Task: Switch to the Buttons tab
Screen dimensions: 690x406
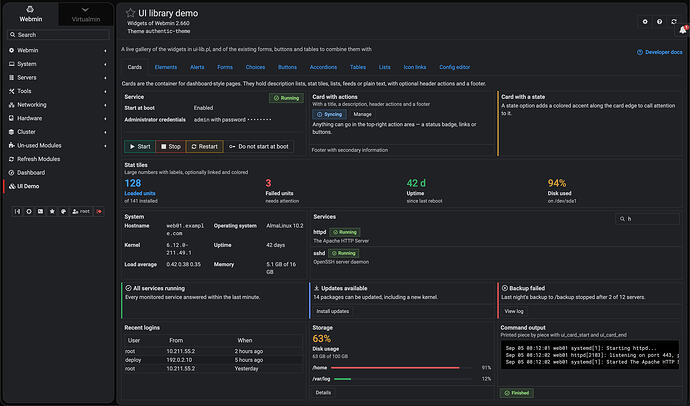Action: click(287, 67)
